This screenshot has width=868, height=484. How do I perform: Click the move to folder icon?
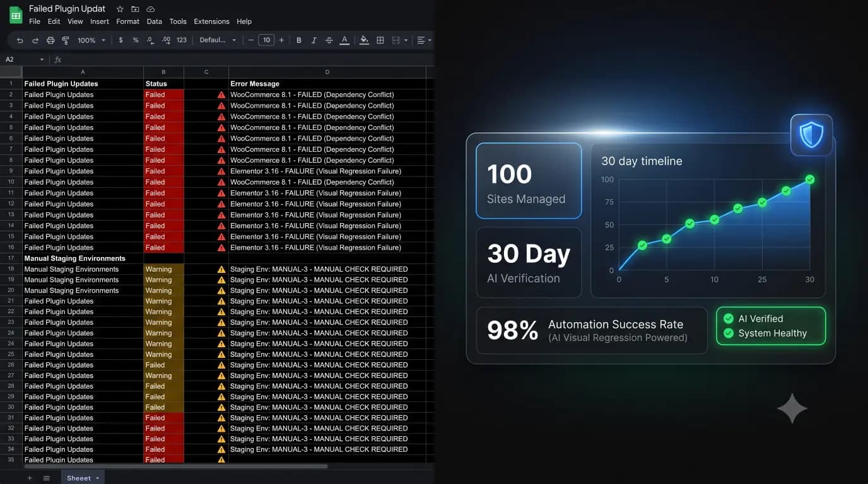[x=135, y=9]
